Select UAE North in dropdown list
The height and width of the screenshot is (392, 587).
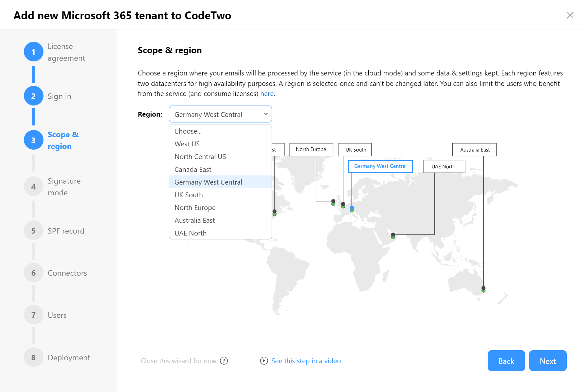pos(220,233)
